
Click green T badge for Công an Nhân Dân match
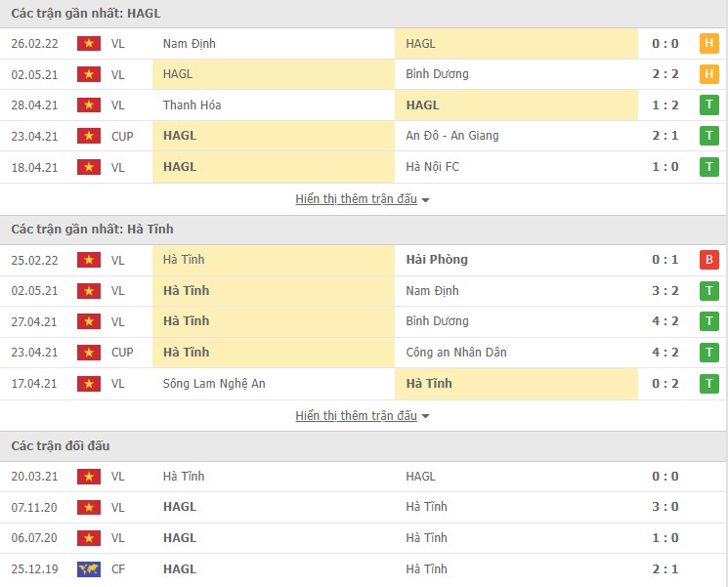point(708,353)
